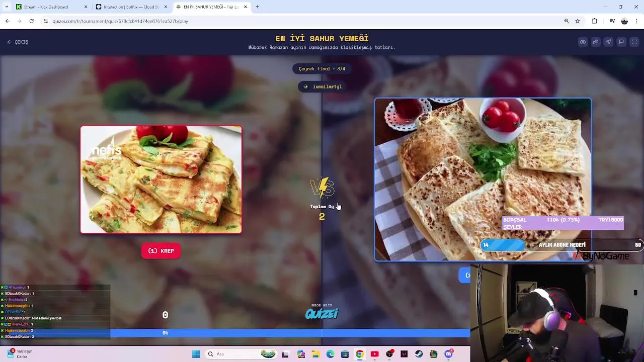Viewport: 644px width, 362px height.
Task: Open the Windows Start menu
Action: 196,354
